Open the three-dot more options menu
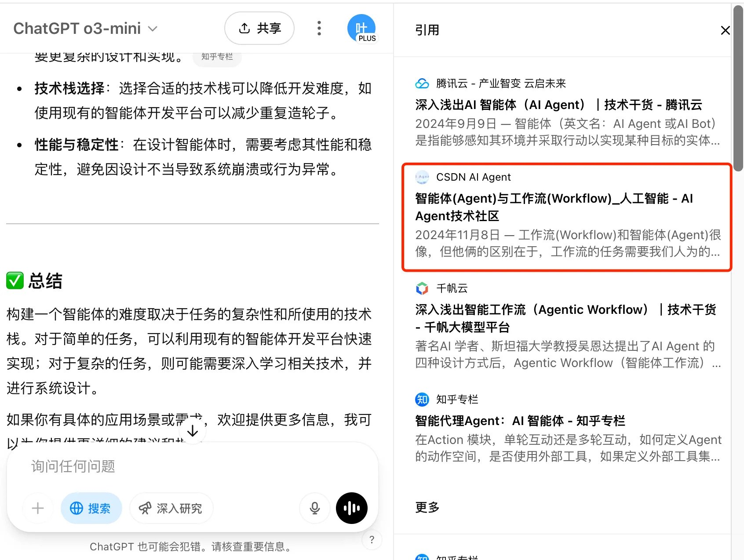 pos(319,29)
